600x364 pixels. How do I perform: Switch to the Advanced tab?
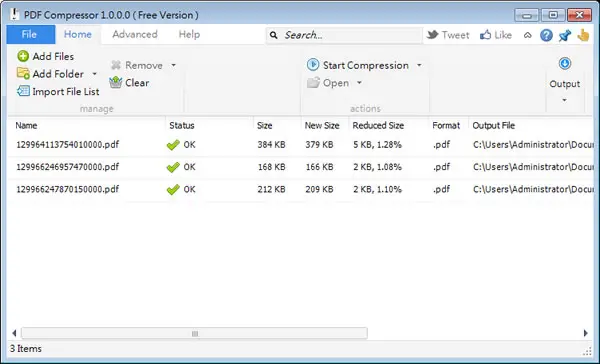point(135,34)
